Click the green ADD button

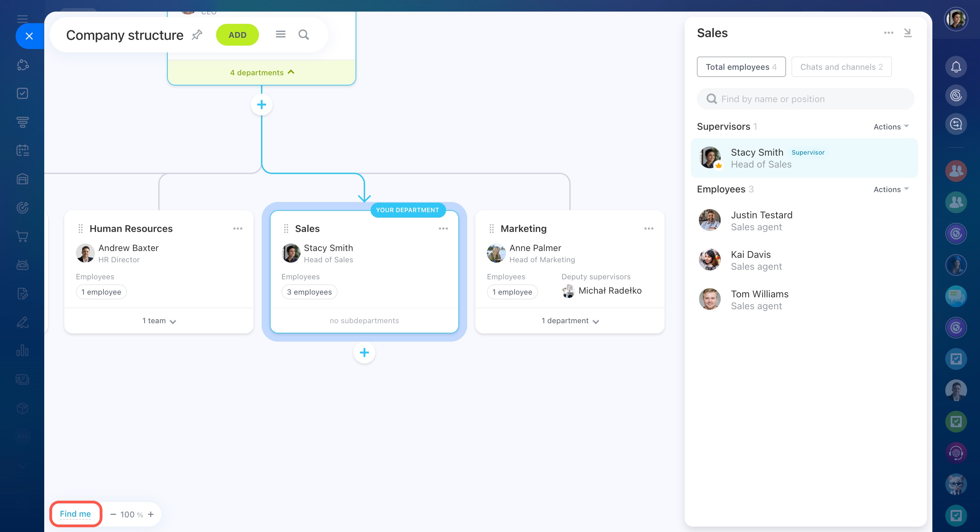238,35
